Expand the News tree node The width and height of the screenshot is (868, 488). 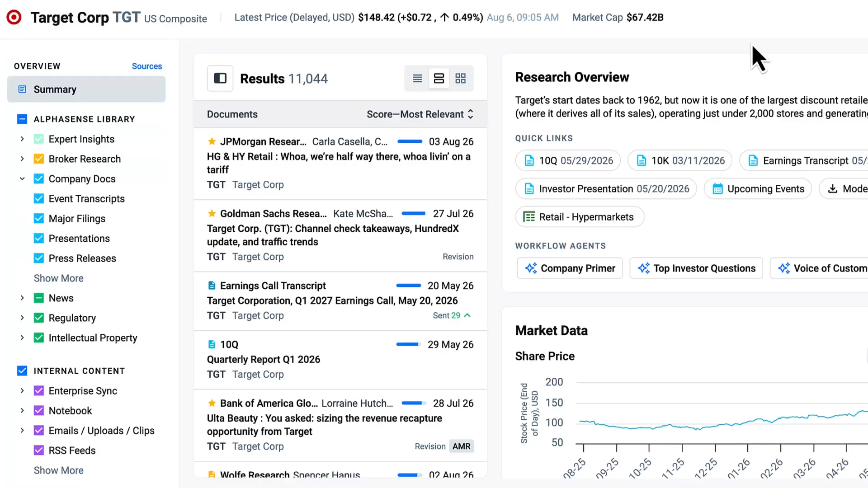(22, 298)
